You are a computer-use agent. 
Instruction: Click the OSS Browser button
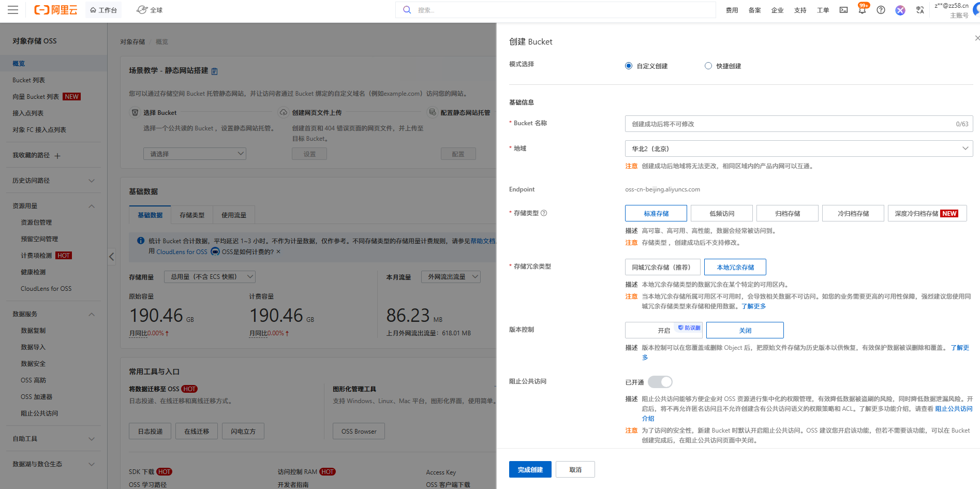[359, 431]
